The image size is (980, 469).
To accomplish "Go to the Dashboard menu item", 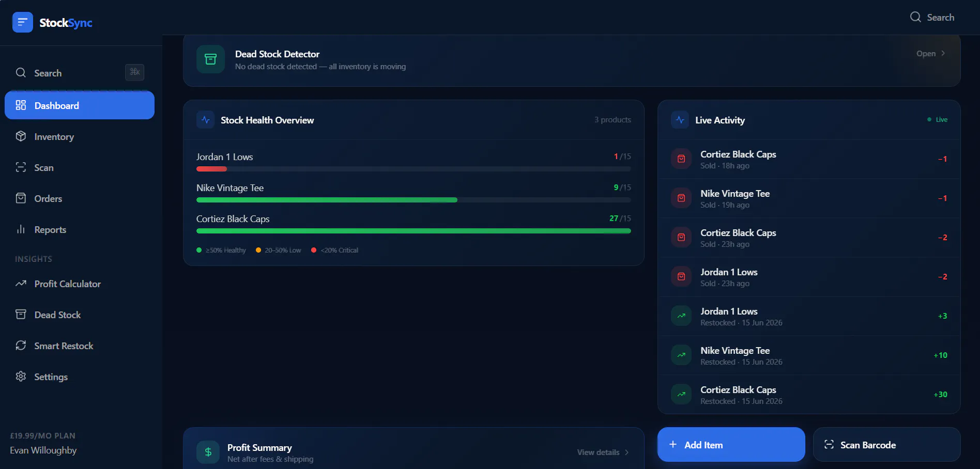I will 80,105.
